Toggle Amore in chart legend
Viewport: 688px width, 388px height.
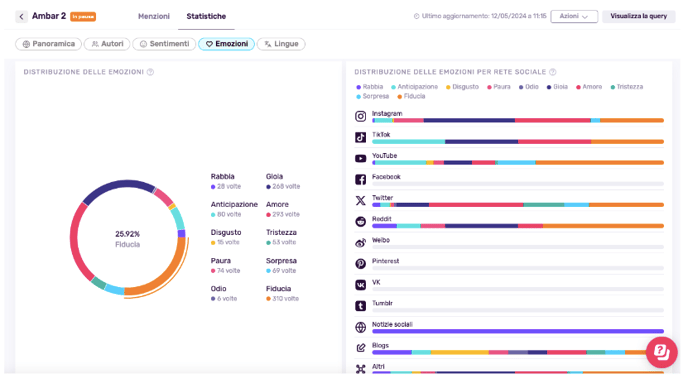[589, 87]
